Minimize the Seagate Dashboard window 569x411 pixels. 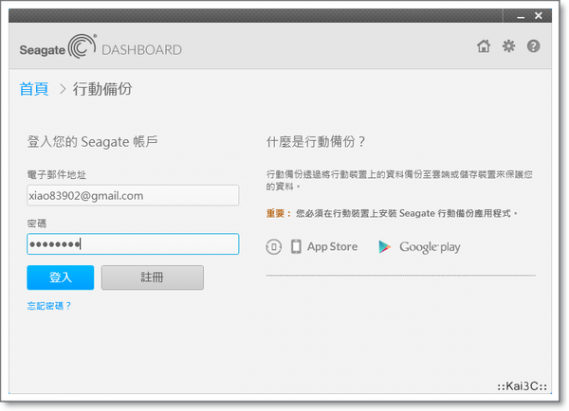click(x=521, y=16)
